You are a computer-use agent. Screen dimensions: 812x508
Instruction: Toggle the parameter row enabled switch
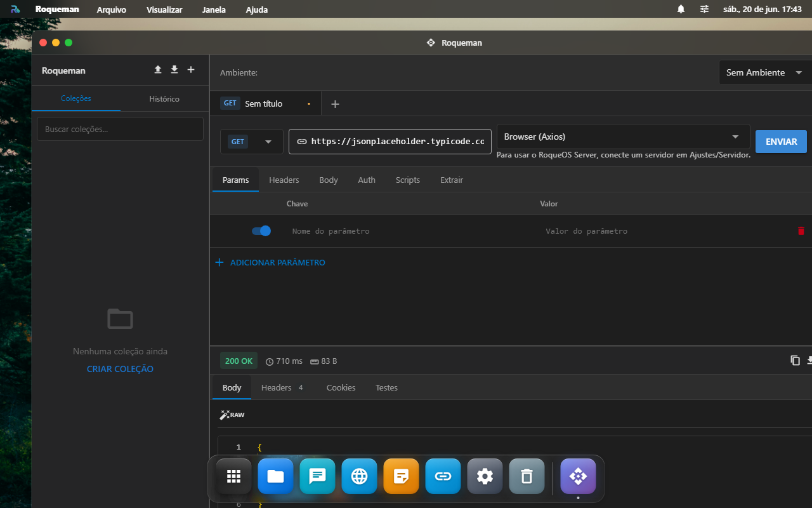(261, 231)
